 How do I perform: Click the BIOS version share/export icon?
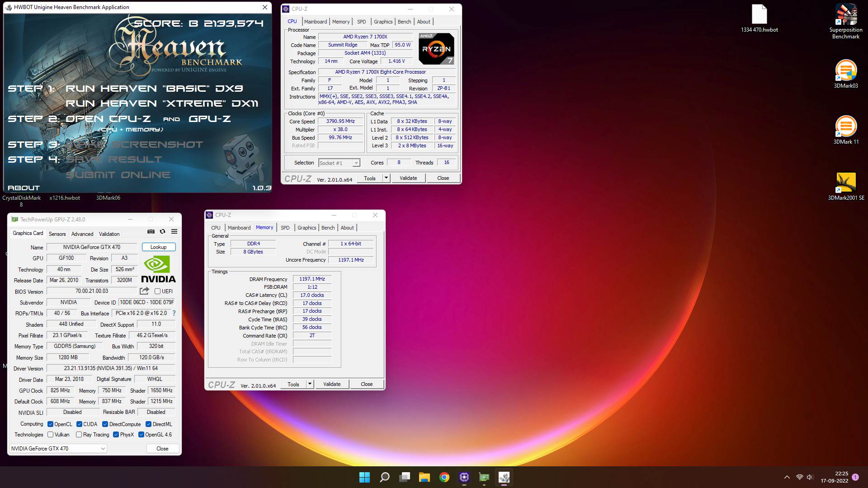(x=144, y=291)
